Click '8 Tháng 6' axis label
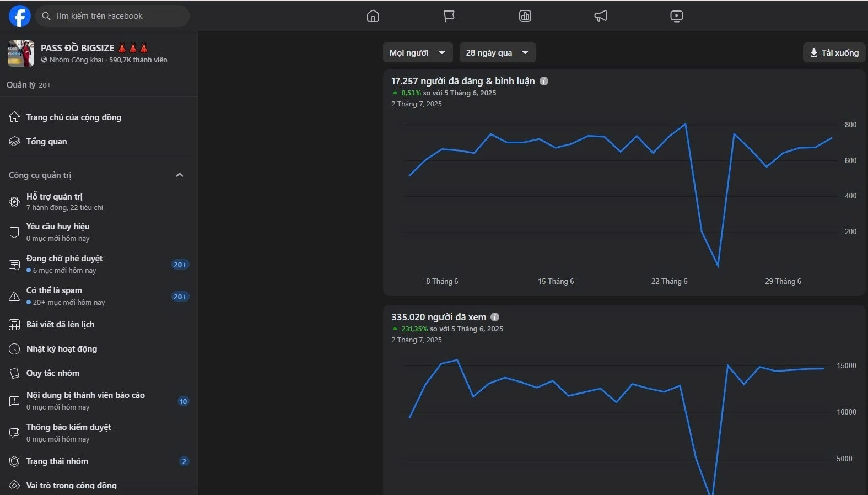Image resolution: width=868 pixels, height=495 pixels. pyautogui.click(x=442, y=281)
